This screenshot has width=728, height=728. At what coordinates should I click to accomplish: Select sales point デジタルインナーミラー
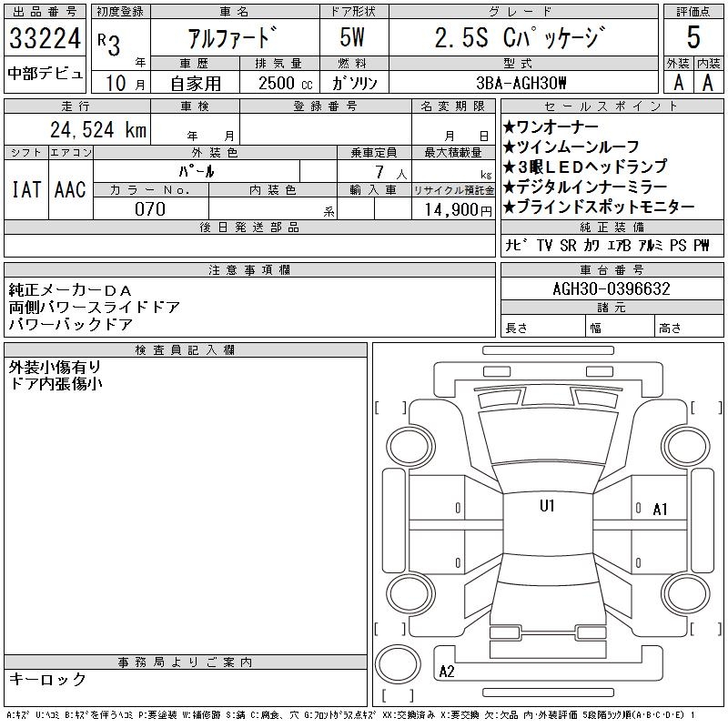click(585, 187)
